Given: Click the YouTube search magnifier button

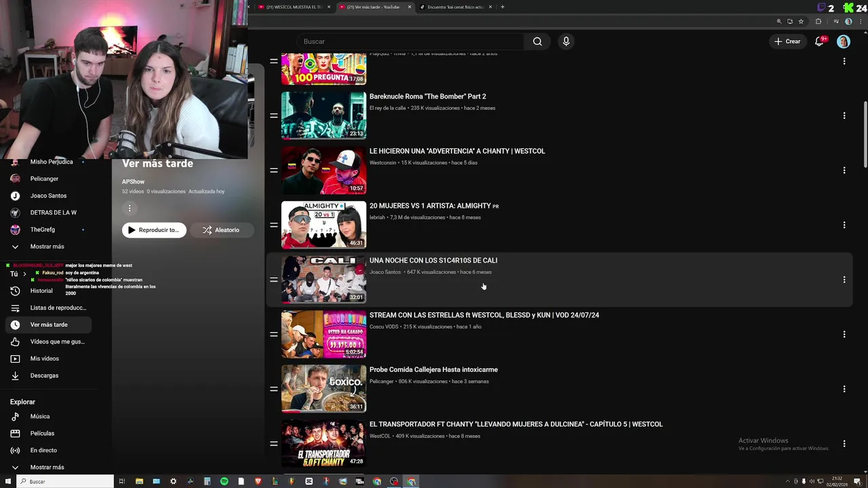Looking at the screenshot, I should tap(537, 41).
